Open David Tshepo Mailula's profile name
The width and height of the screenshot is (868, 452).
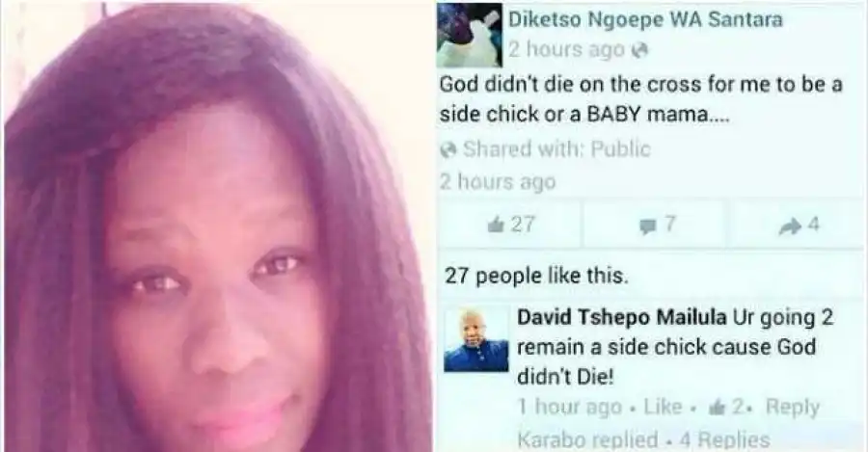click(621, 318)
